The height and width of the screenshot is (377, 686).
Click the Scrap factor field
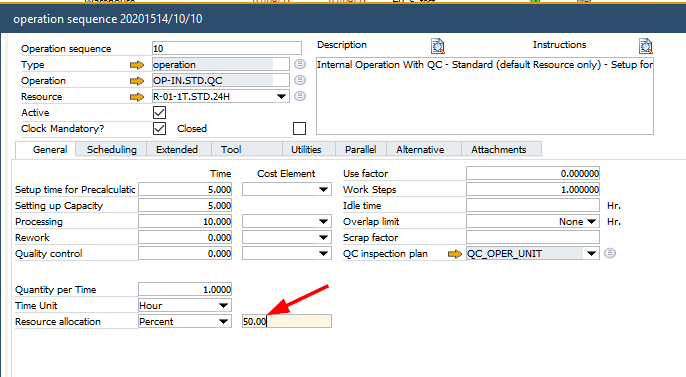click(x=533, y=237)
